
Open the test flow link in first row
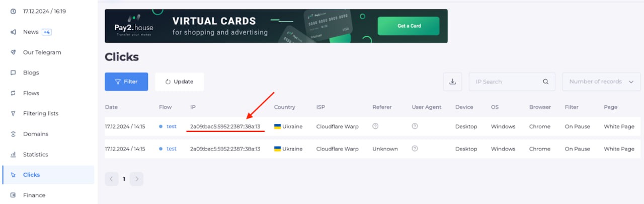172,126
